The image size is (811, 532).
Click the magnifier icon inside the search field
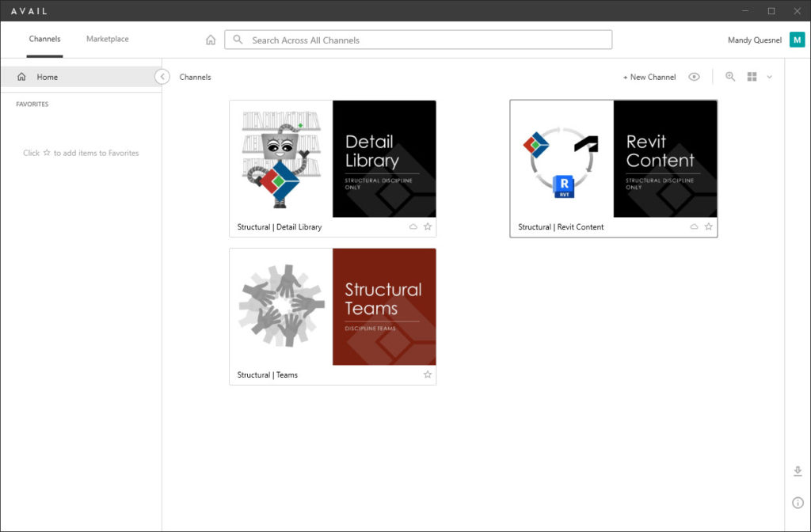[238, 40]
